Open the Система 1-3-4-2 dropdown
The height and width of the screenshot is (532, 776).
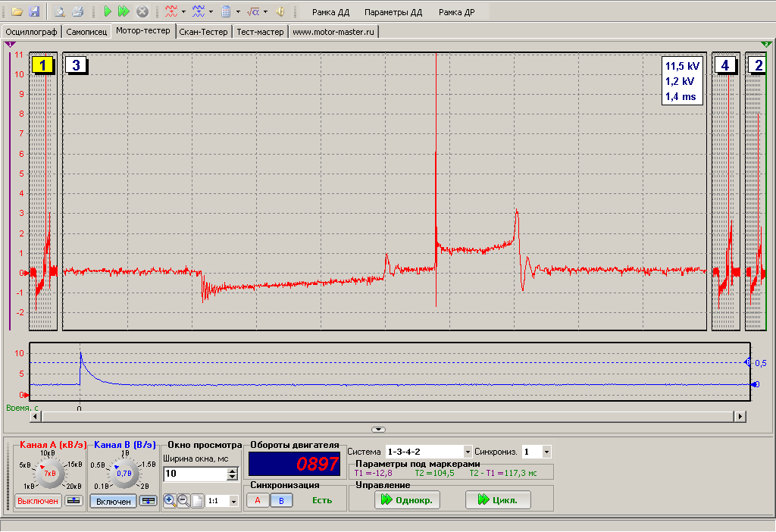tap(467, 452)
